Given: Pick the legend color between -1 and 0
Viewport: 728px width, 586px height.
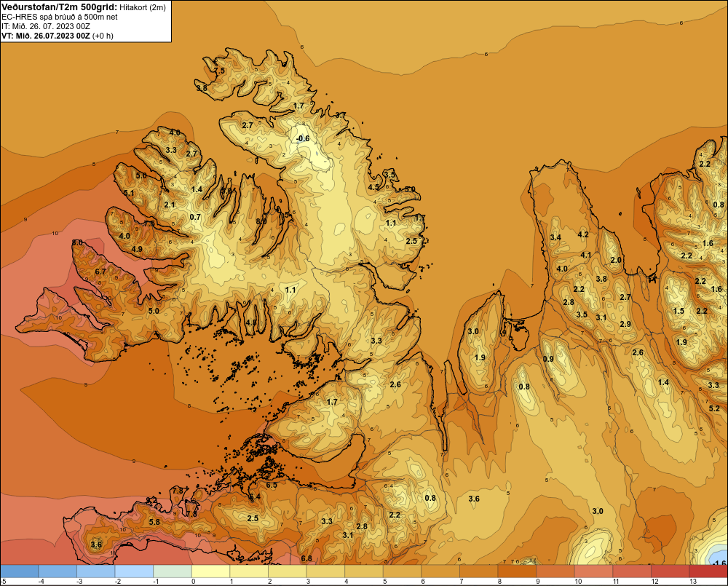Looking at the screenshot, I should pos(173,571).
